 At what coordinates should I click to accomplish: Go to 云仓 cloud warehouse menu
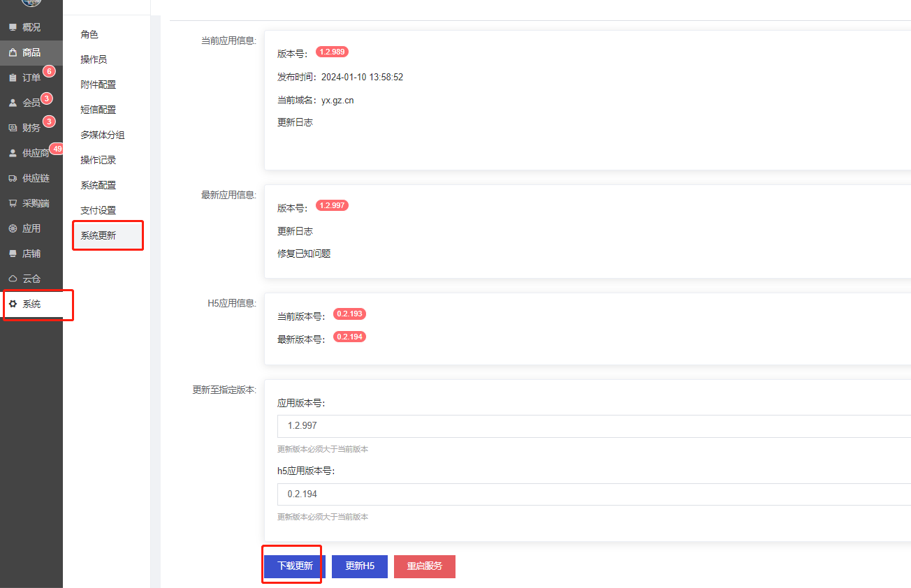(x=31, y=279)
